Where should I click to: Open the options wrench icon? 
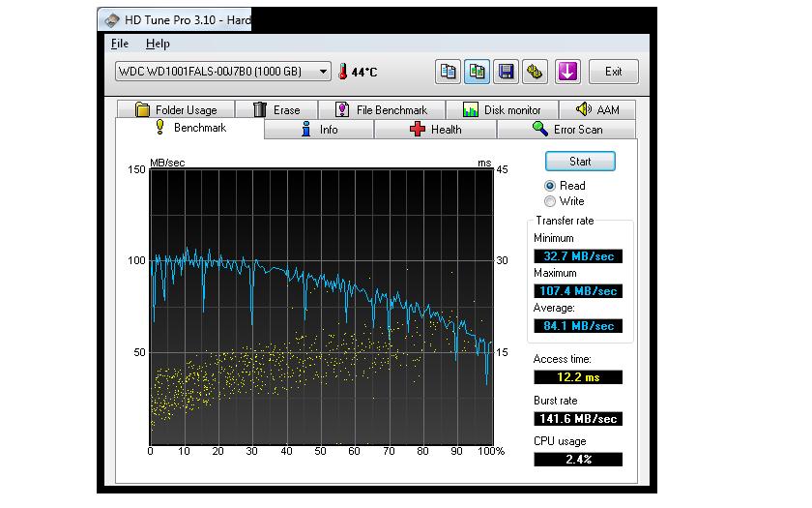pyautogui.click(x=535, y=72)
